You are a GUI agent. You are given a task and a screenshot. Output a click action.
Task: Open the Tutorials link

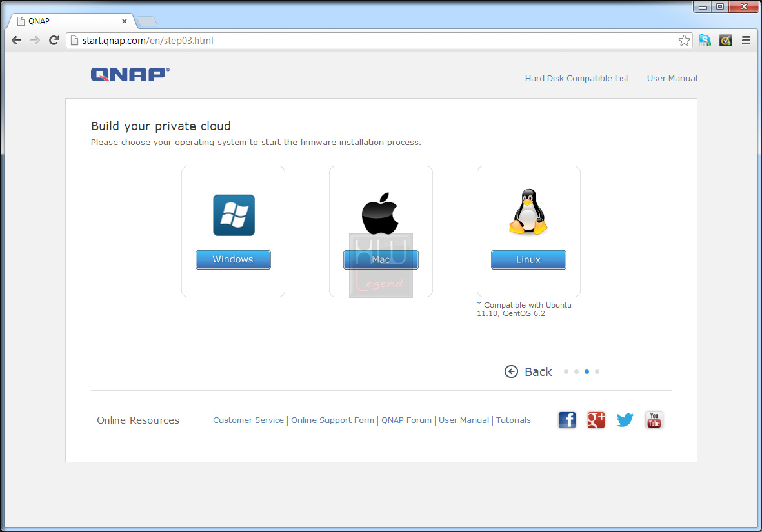point(513,420)
